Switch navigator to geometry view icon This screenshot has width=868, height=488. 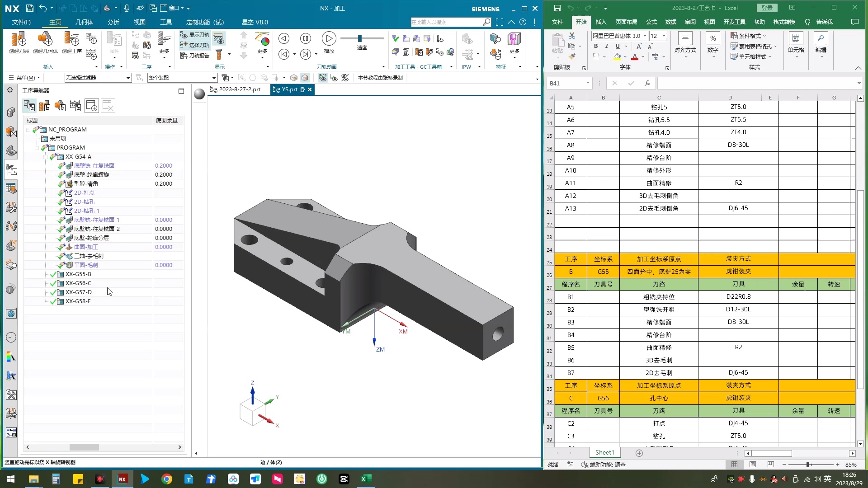point(60,106)
